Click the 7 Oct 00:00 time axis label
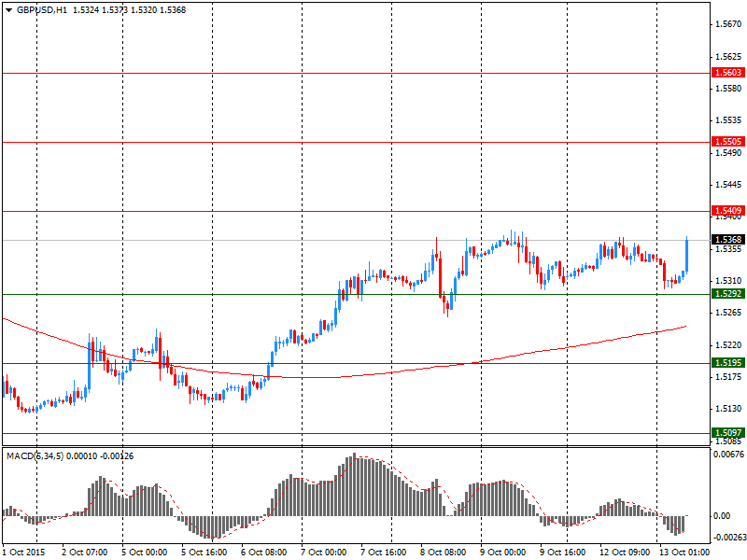This screenshot has height=560, width=747. 323,553
